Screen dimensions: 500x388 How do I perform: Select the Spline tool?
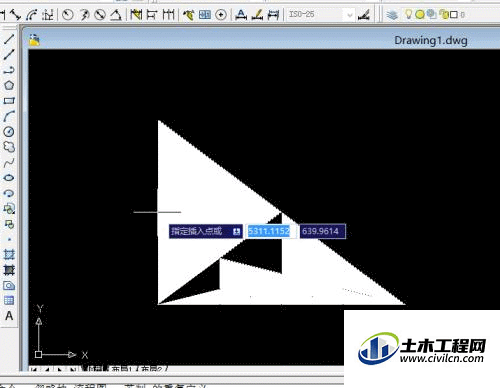[x=9, y=163]
